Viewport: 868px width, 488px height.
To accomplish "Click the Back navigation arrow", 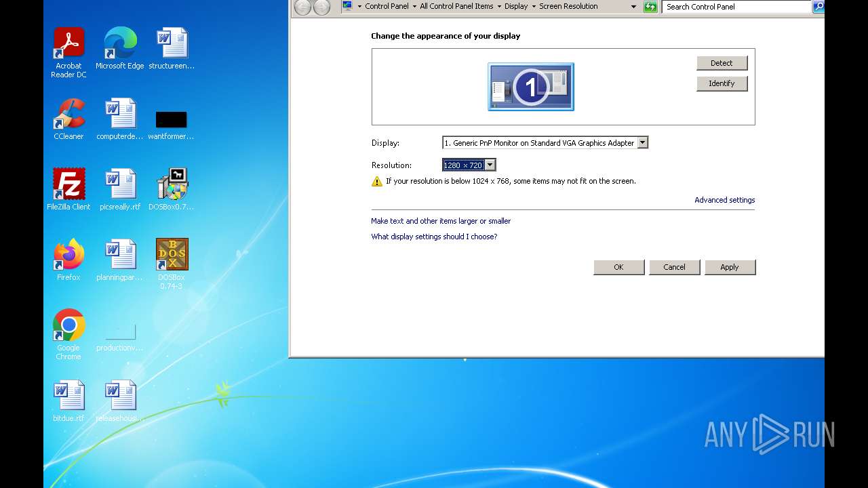I will point(302,7).
